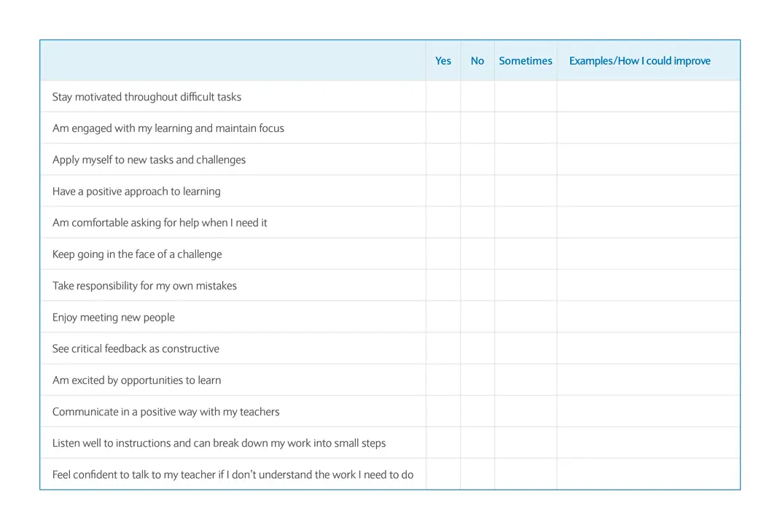Click the Examples cell for 'Listen well to instructions'

pos(648,443)
